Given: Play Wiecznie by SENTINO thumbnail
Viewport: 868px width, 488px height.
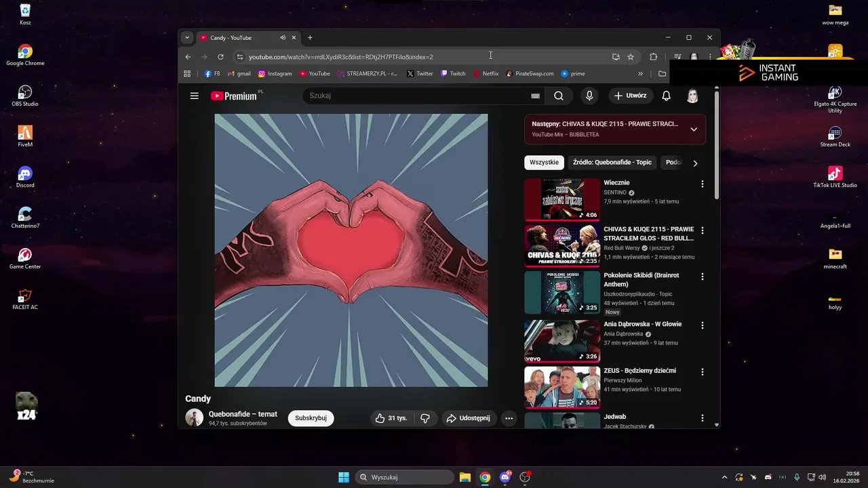Looking at the screenshot, I should point(562,199).
